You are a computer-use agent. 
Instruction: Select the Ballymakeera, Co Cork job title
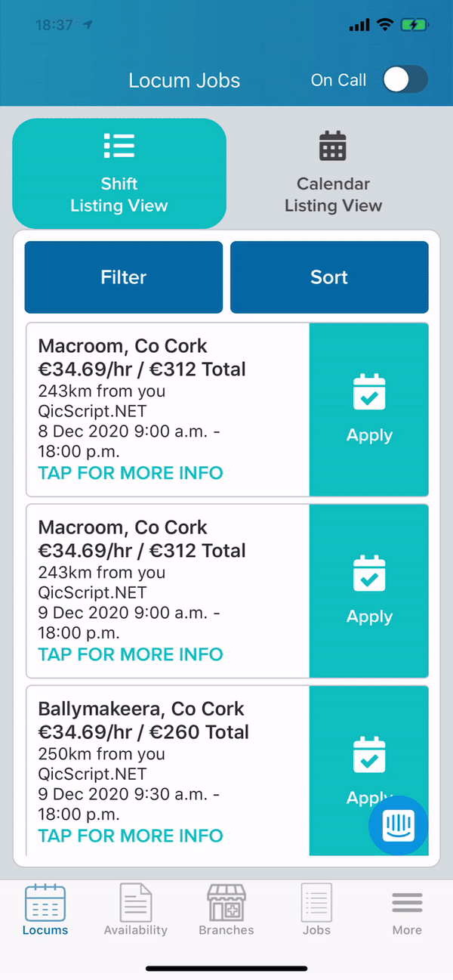pos(141,709)
